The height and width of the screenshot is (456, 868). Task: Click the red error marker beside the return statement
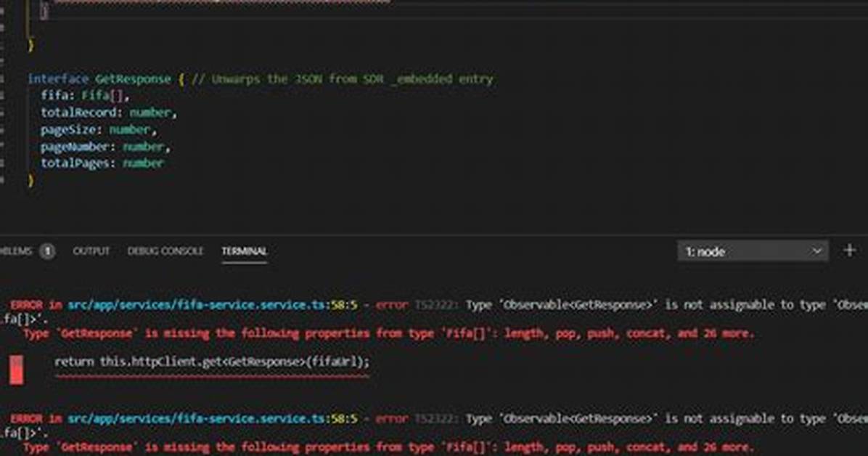pyautogui.click(x=17, y=370)
